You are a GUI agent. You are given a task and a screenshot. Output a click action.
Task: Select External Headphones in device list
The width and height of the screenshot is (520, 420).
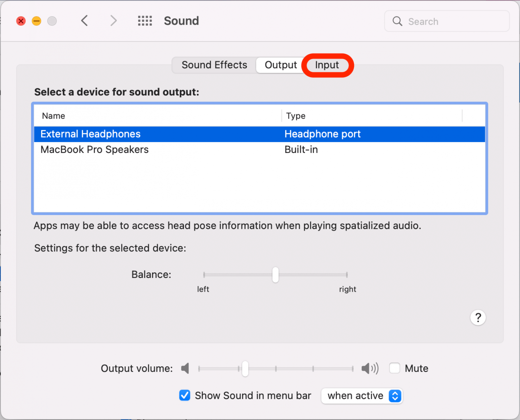[x=91, y=134]
